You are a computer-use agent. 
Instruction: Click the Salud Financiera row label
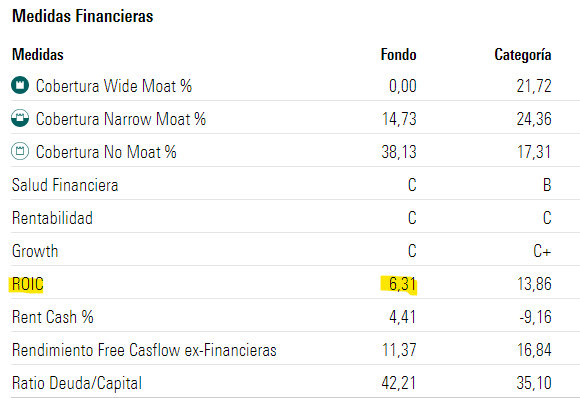[65, 185]
